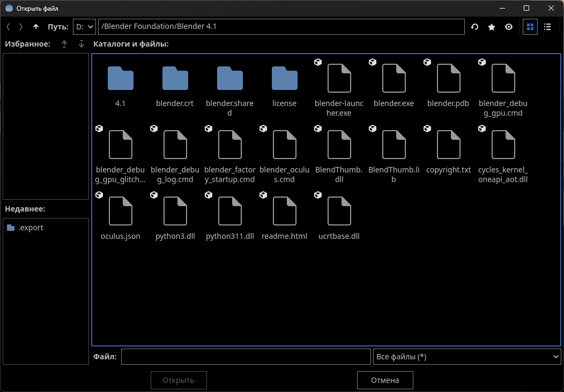The image size is (564, 392).
Task: Open the drive D: dropdown
Action: 85,27
